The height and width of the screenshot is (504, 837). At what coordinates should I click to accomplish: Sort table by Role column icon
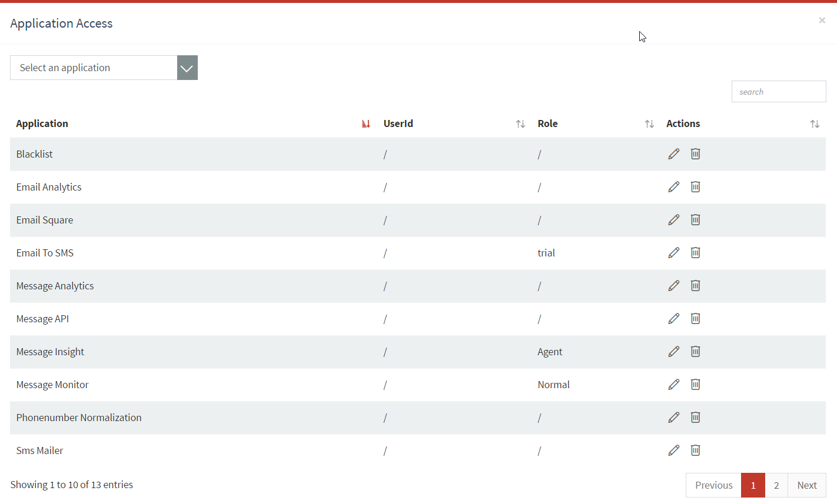[649, 124]
